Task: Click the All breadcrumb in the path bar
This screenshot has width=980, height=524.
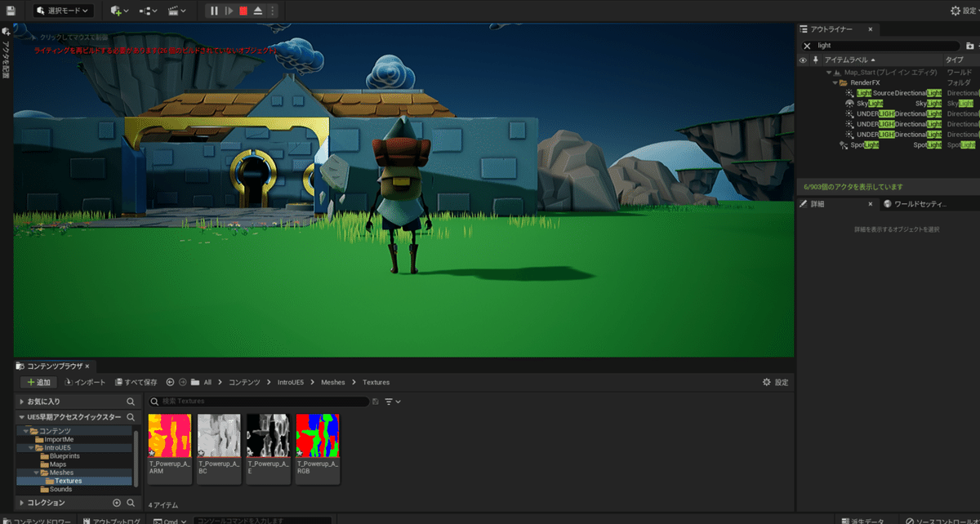Action: (207, 382)
